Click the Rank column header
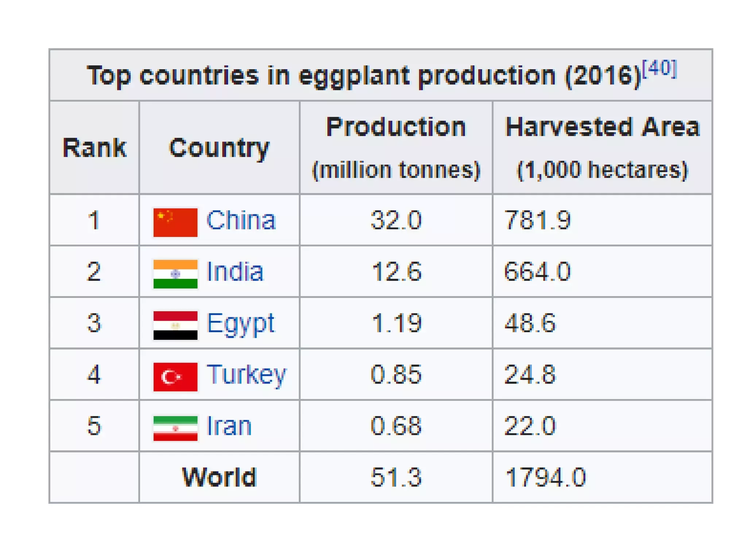Viewport: 747px width, 560px height. point(94,148)
